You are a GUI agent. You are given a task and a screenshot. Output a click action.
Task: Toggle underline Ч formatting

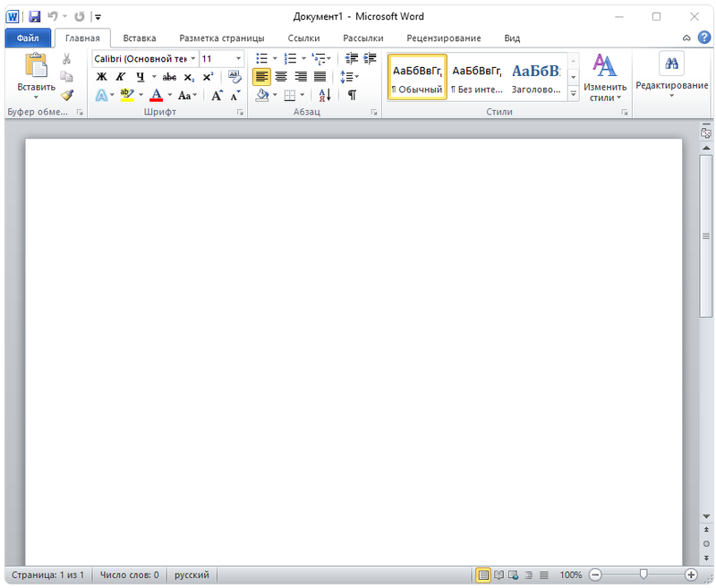(141, 77)
